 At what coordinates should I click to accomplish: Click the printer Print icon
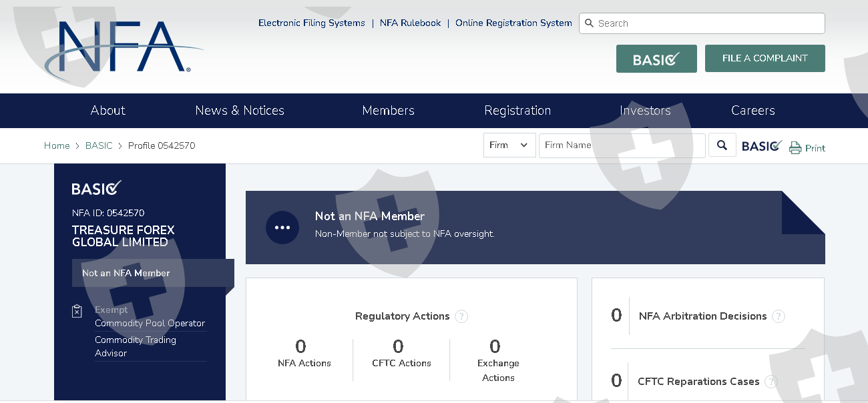point(795,148)
